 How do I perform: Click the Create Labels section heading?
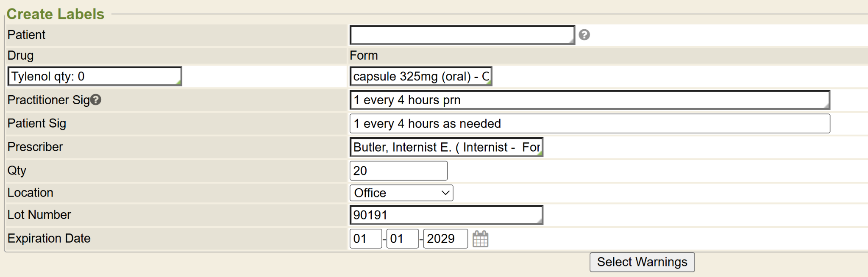point(56,14)
